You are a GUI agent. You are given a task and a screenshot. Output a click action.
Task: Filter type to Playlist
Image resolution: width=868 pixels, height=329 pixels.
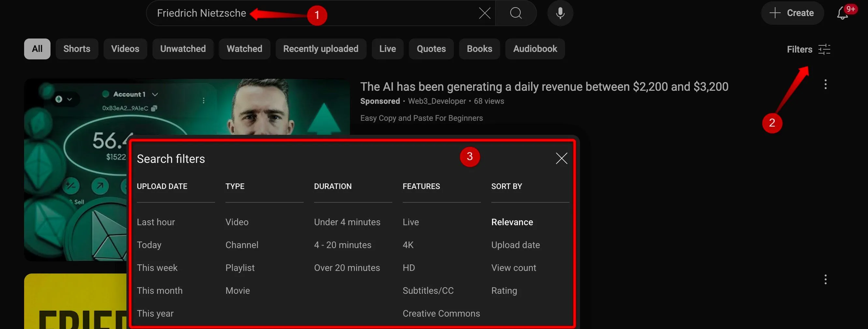tap(240, 268)
